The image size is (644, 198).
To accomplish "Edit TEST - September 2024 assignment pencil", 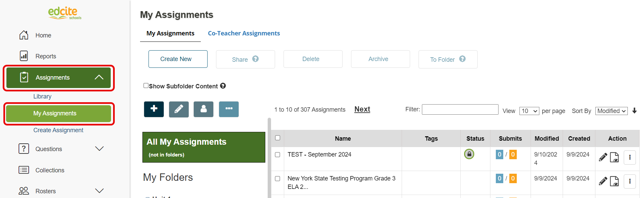I will 603,157.
